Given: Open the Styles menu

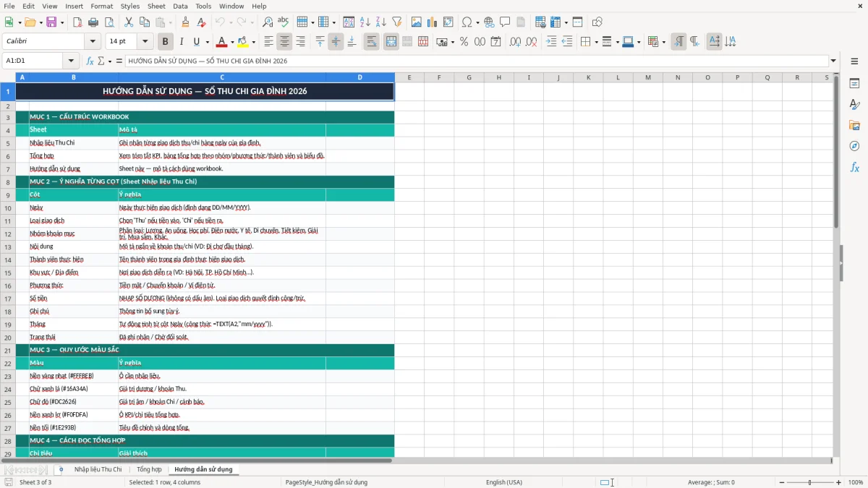Looking at the screenshot, I should (x=130, y=6).
